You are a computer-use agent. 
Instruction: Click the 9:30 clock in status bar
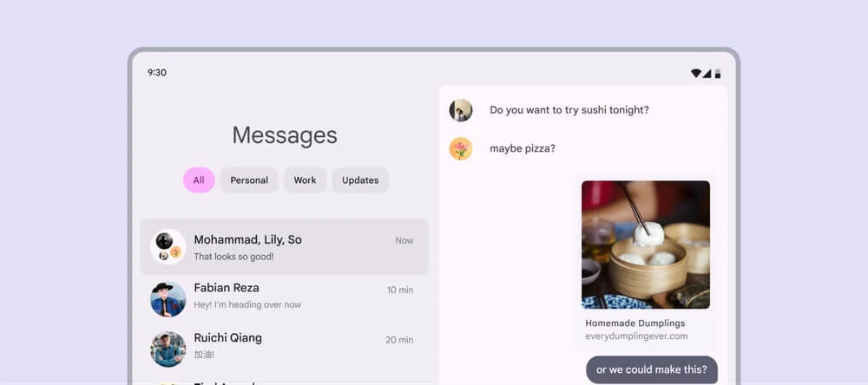point(156,73)
